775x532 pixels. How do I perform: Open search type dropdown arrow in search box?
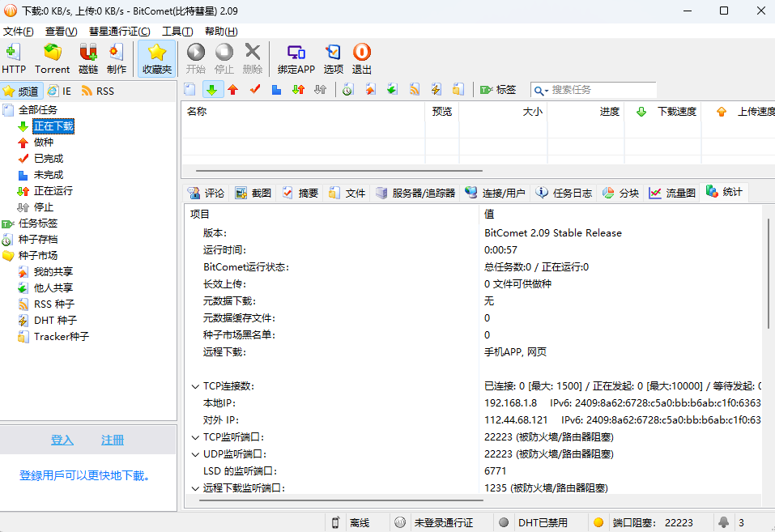coord(547,91)
